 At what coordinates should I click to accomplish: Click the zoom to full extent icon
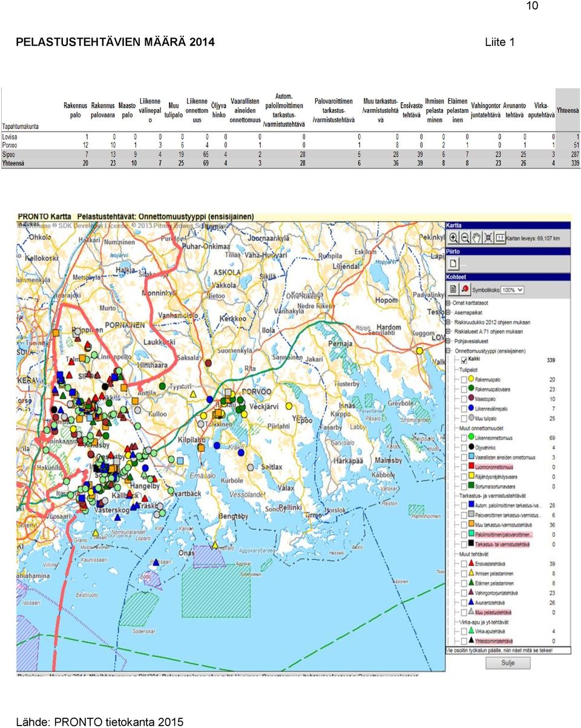click(x=488, y=238)
